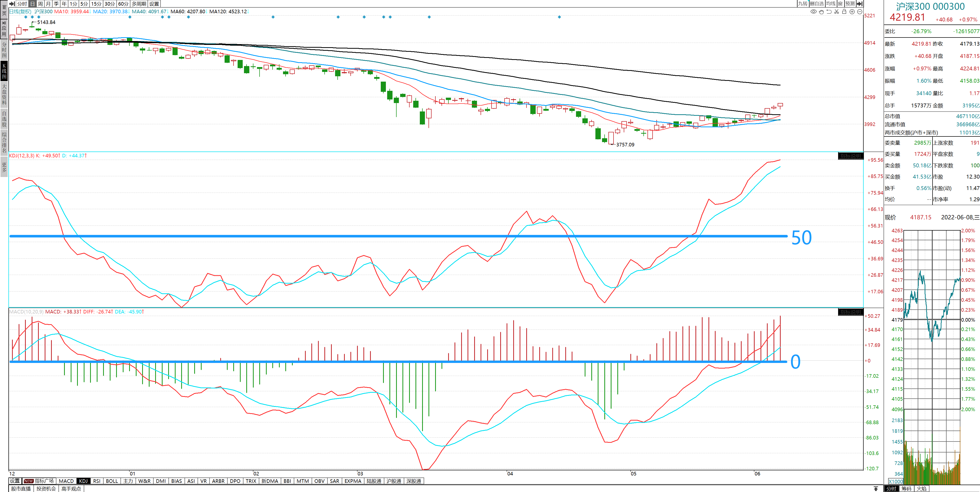
Task: Click the scroll-to-top arrow icon at bottom
Action: (x=876, y=489)
